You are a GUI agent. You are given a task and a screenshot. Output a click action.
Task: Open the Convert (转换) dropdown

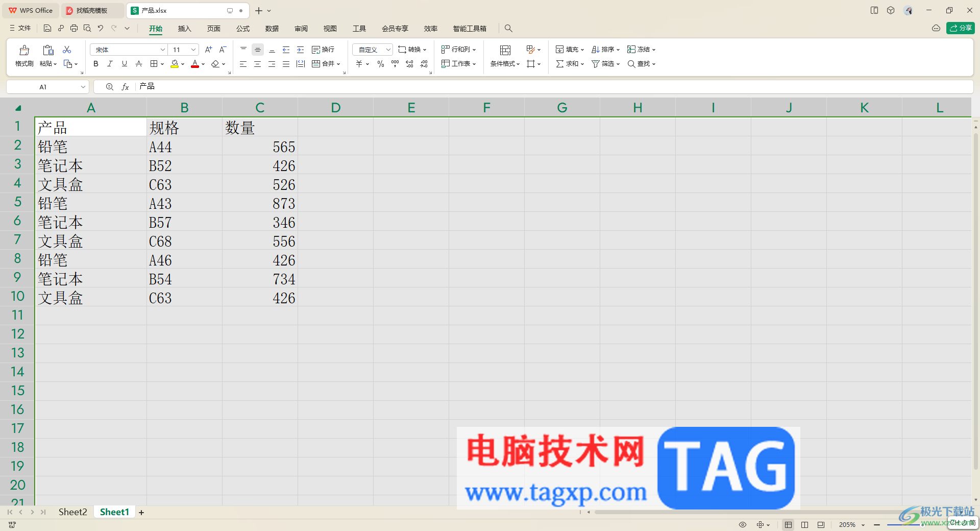412,50
